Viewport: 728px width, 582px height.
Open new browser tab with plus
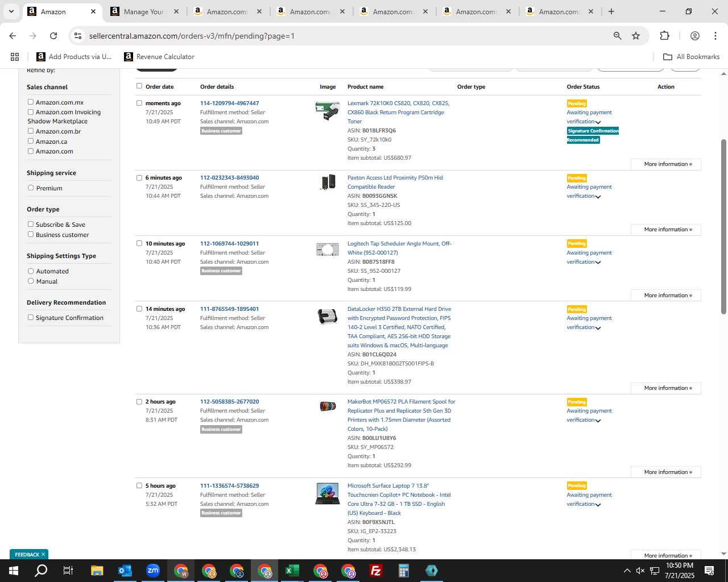coord(611,11)
